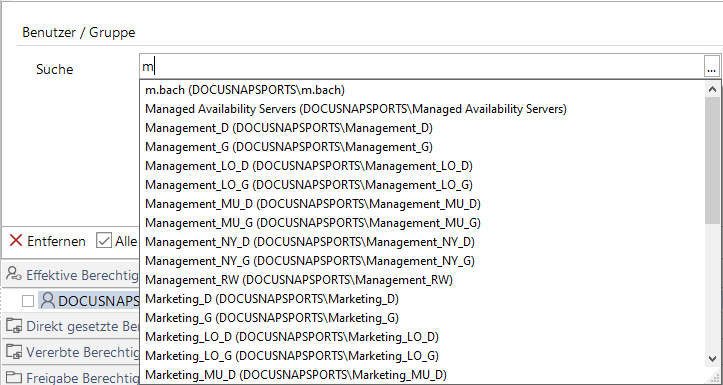Select m.bach from suggestion list
Viewport: 723px width, 385px height.
click(244, 90)
